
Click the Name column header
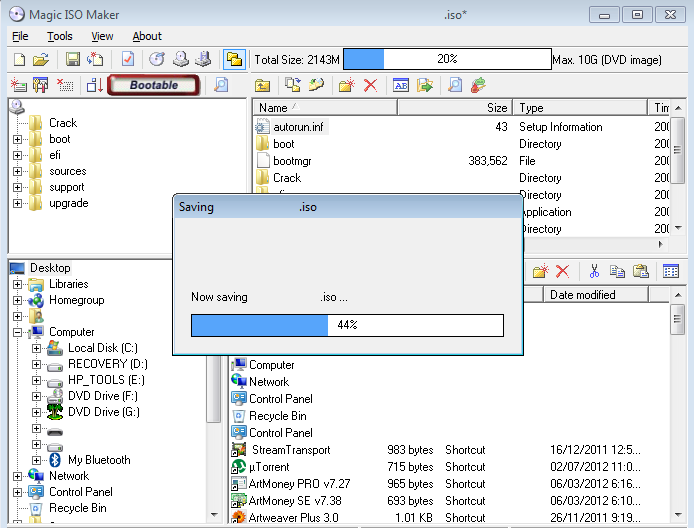pos(325,108)
